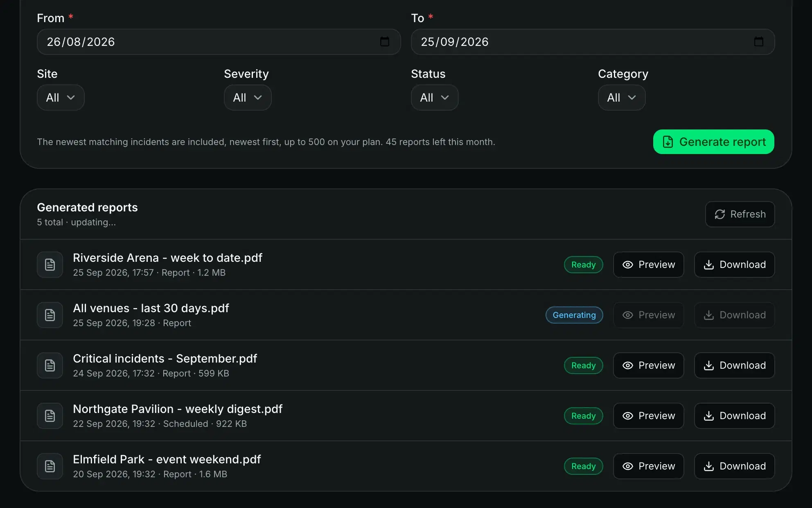This screenshot has width=812, height=508.
Task: Preview Elmfield Park event weekend report
Action: [648, 466]
